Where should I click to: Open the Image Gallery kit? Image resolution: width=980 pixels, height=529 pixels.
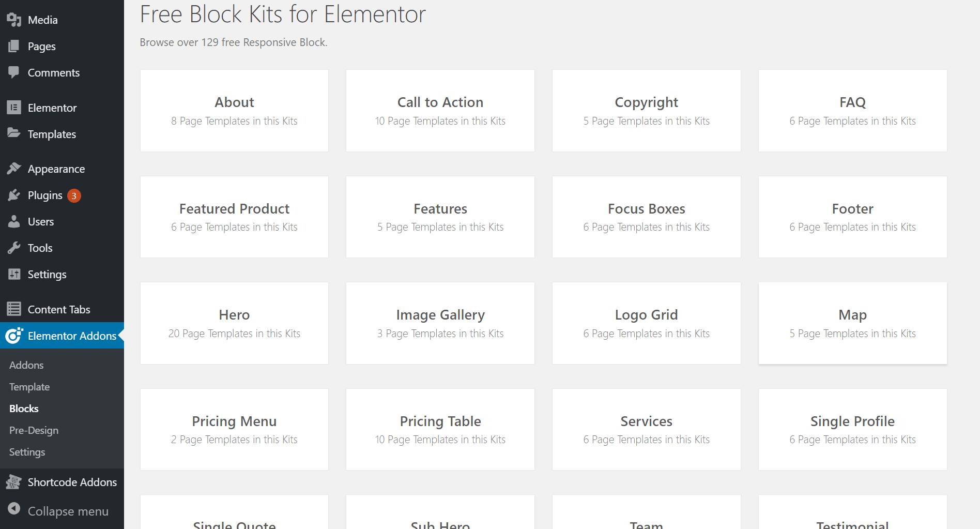coord(440,323)
